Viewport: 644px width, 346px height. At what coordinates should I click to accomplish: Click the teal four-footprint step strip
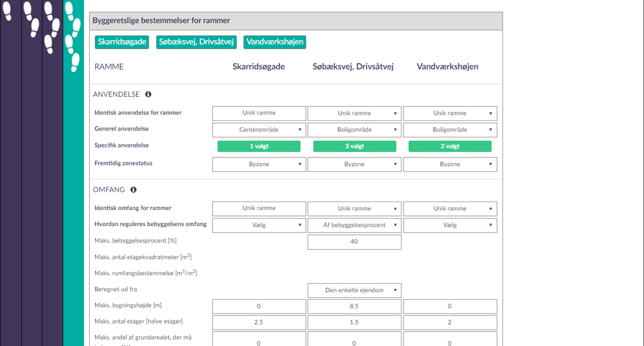pyautogui.click(x=73, y=172)
